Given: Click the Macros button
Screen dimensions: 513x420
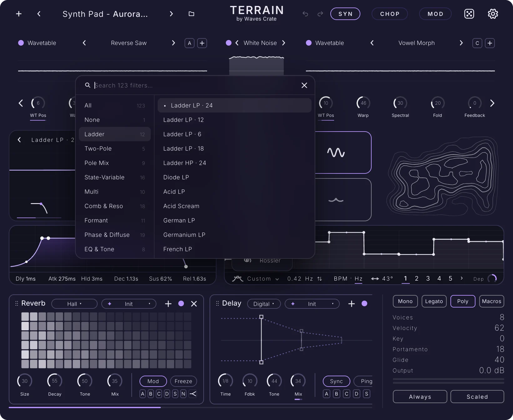Looking at the screenshot, I should click(491, 301).
